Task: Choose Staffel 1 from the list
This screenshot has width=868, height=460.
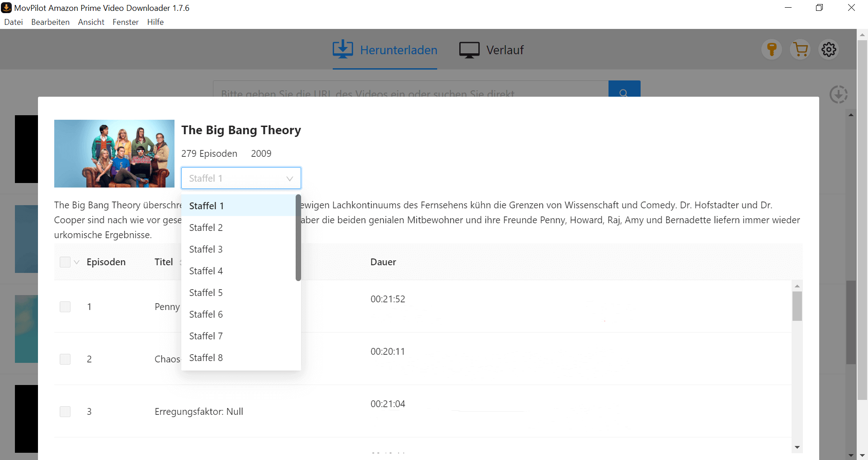Action: pos(238,206)
